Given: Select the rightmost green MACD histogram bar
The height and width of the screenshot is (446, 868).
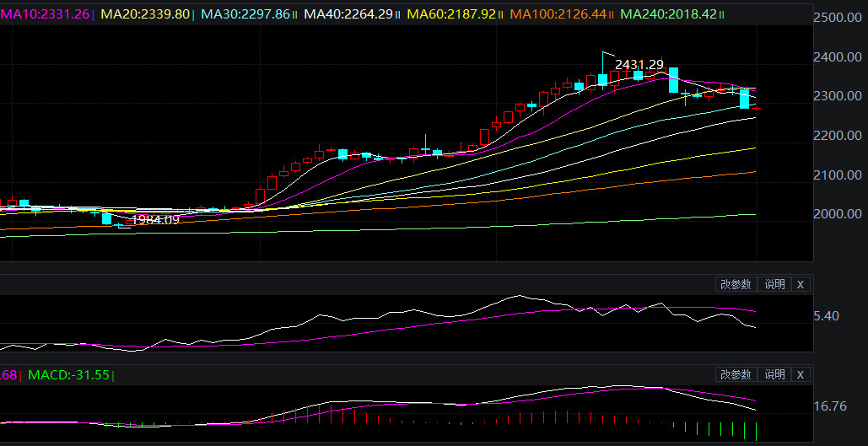Looking at the screenshot, I should point(757,432).
